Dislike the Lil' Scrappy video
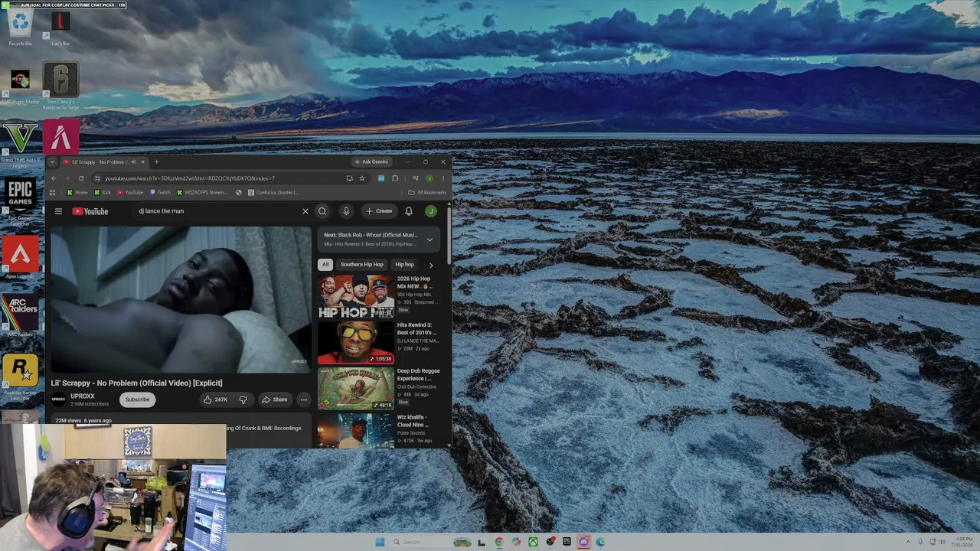This screenshot has width=980, height=551. tap(243, 399)
